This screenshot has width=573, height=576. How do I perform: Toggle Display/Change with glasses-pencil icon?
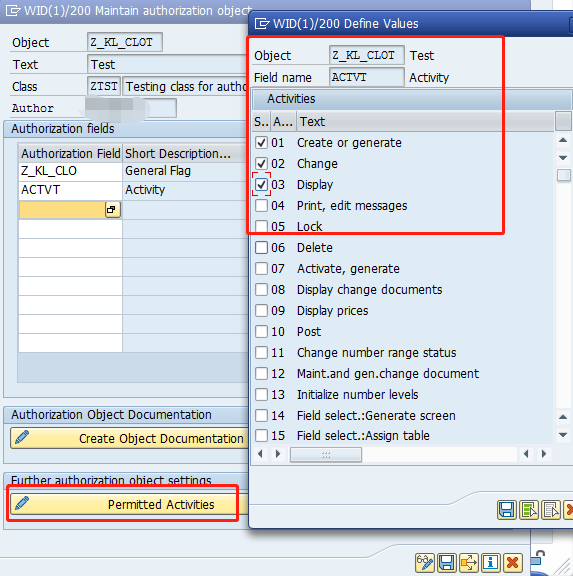tap(425, 562)
